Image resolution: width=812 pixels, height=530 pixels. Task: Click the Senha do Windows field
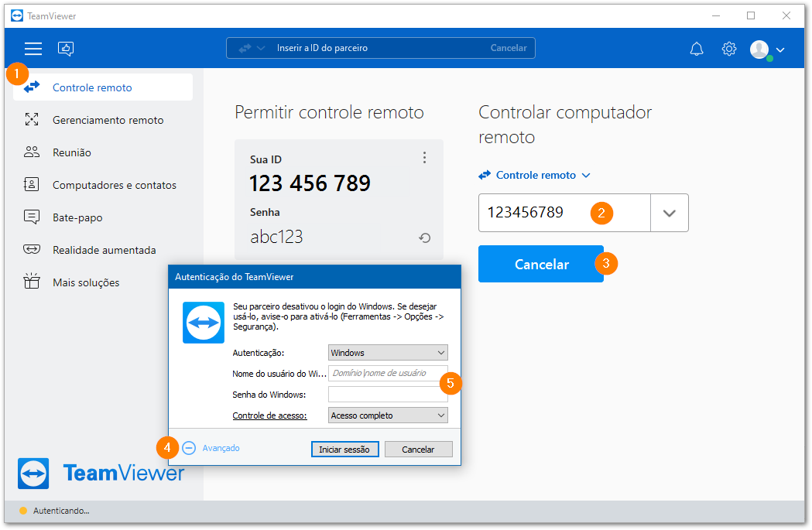pos(388,395)
